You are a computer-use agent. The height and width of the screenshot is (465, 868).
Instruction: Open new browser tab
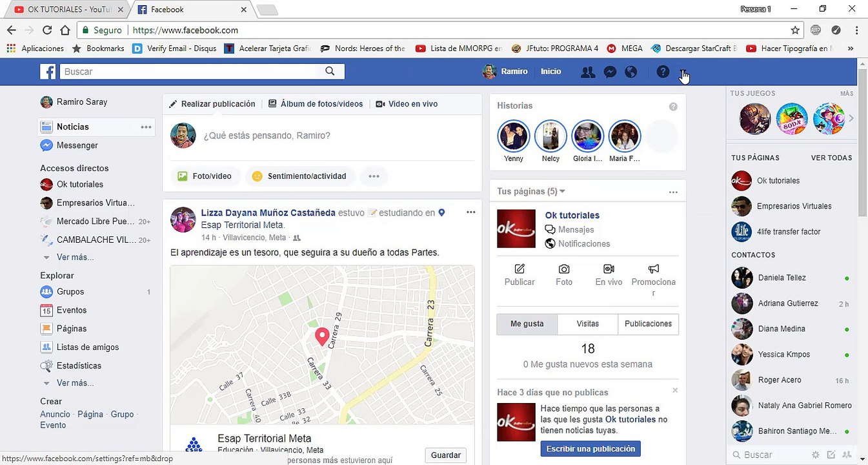[x=267, y=10]
